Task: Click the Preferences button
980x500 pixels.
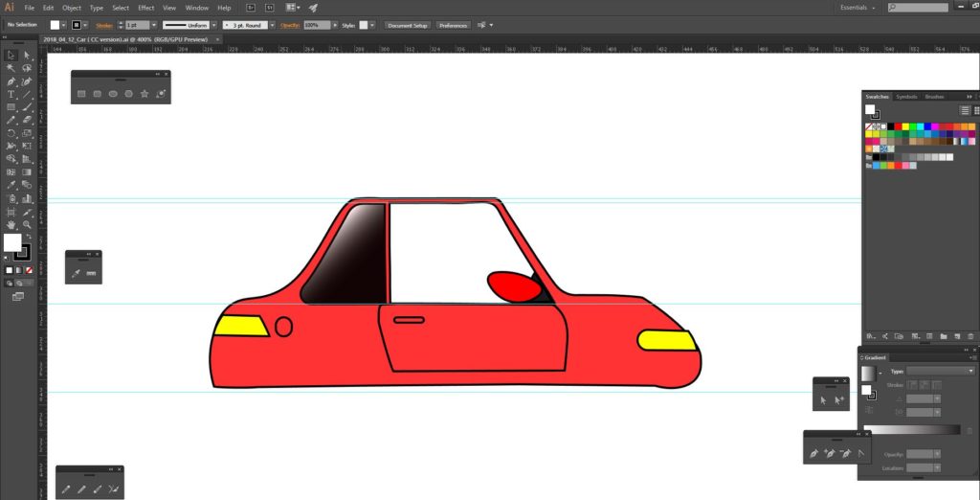Action: [454, 25]
